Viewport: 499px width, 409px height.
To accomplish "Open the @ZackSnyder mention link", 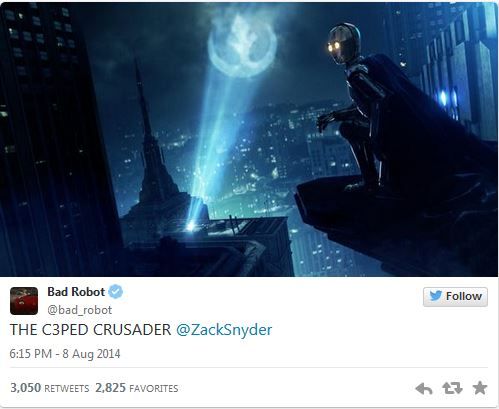I will (x=224, y=330).
